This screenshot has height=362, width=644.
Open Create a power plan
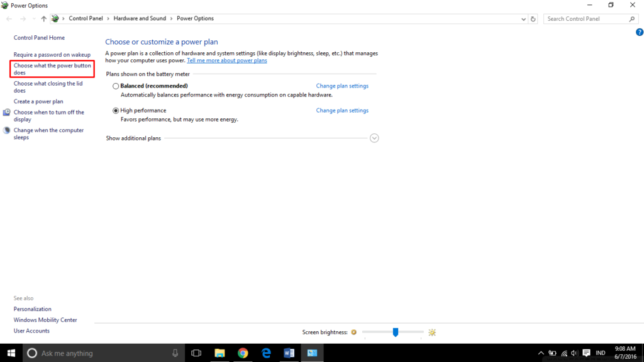38,101
